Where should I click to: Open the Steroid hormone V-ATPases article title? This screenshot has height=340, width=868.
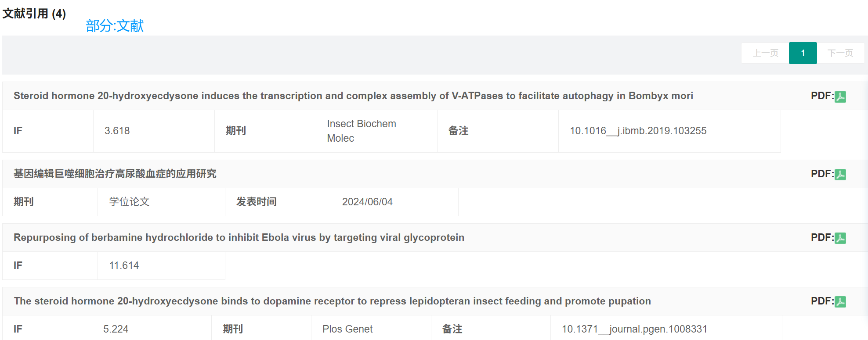(x=353, y=96)
